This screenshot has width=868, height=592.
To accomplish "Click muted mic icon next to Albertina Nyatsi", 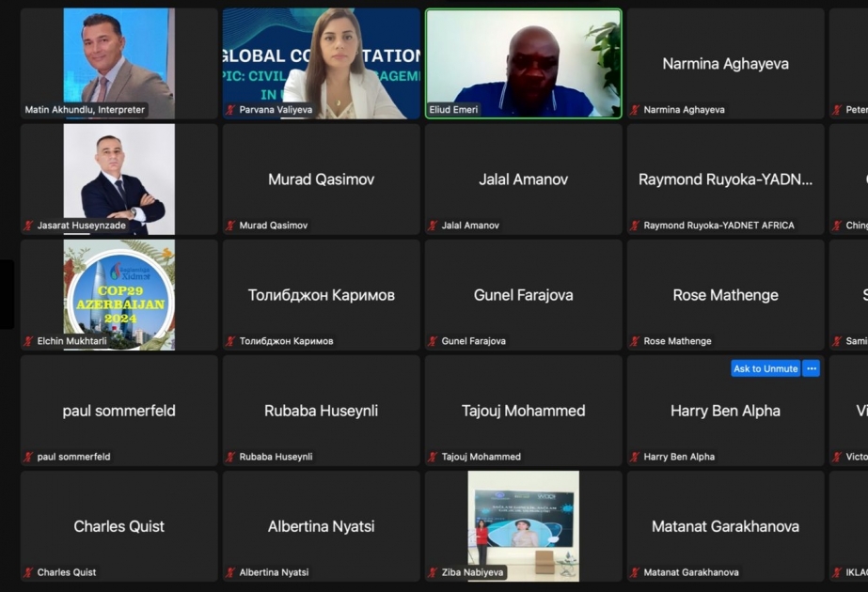I will pos(230,572).
